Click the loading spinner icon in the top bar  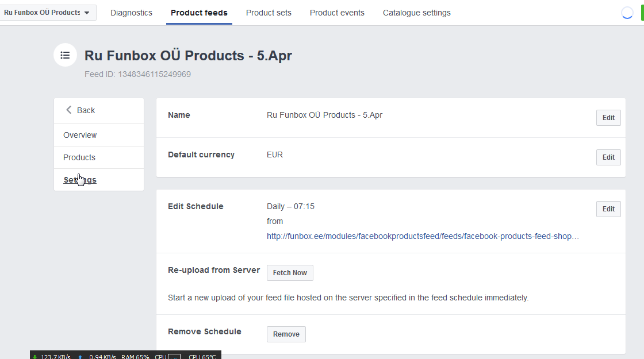pyautogui.click(x=627, y=13)
